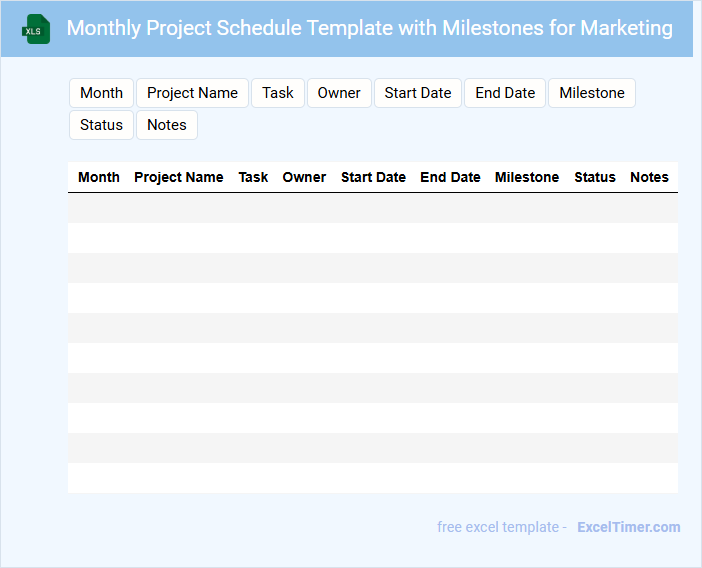Screen dimensions: 702x568
Task: Choose the Notes tag button
Action: coord(167,125)
